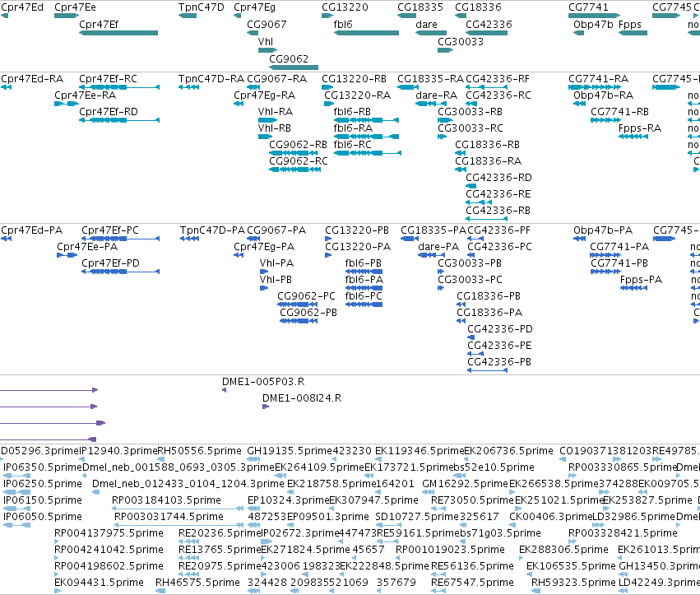This screenshot has width=700, height=595.
Task: Select transcript CG18335-RA
Action: click(408, 87)
